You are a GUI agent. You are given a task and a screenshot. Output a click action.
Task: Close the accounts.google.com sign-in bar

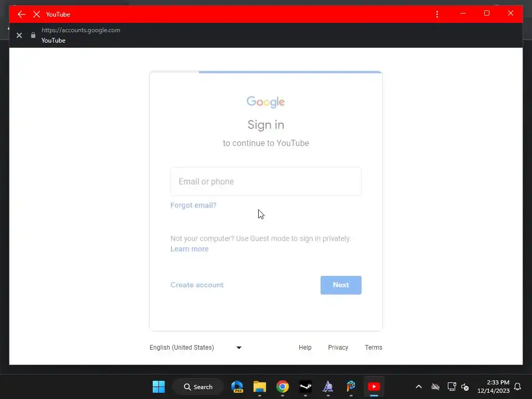click(x=19, y=35)
